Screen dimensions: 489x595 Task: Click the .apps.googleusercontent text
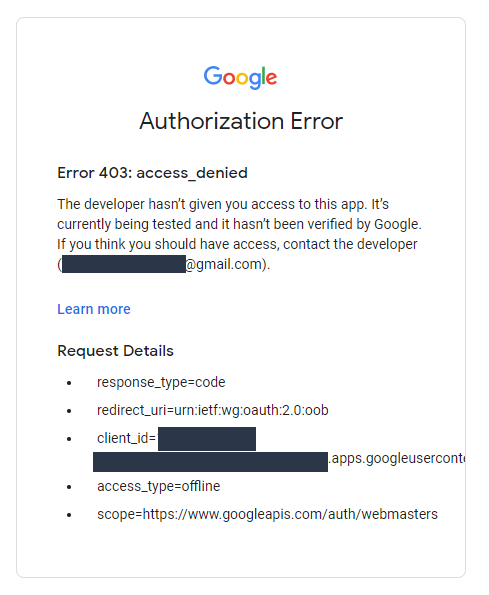point(396,458)
